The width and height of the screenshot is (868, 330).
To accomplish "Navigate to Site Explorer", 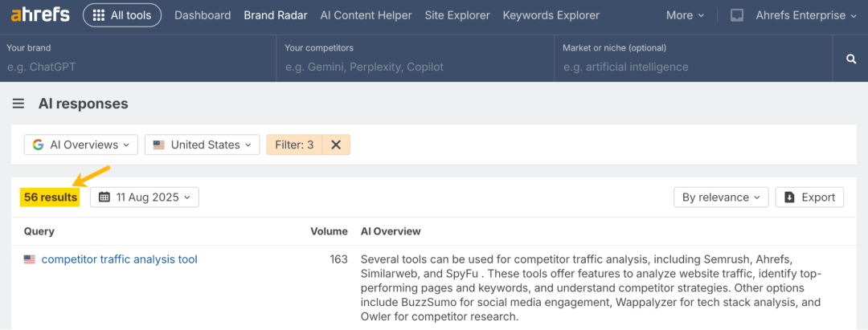I will pyautogui.click(x=457, y=15).
